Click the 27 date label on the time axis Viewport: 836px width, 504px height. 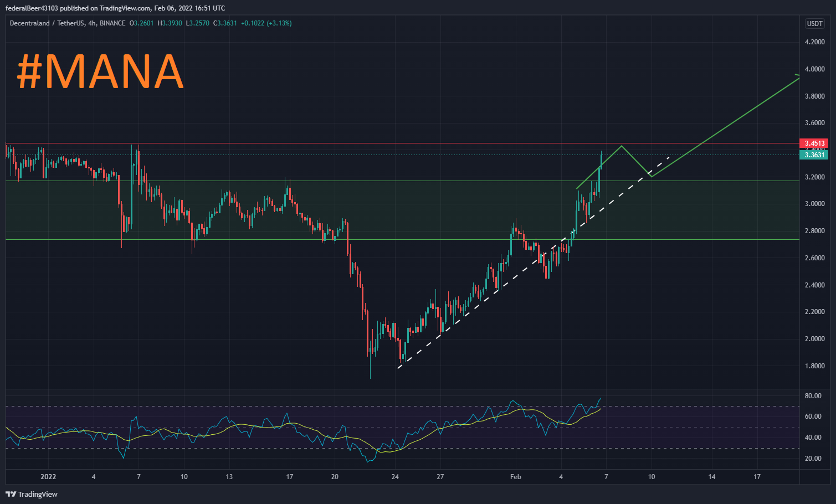click(x=440, y=477)
